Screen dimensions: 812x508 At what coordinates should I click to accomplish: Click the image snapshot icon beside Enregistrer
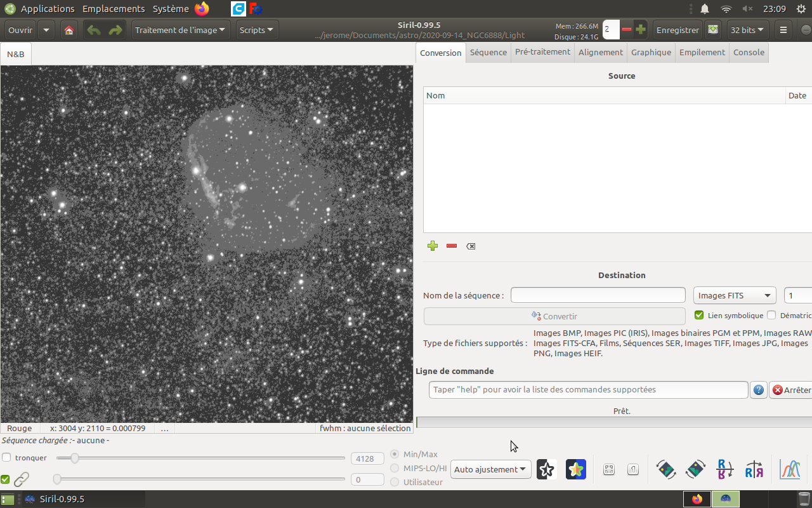pos(713,30)
